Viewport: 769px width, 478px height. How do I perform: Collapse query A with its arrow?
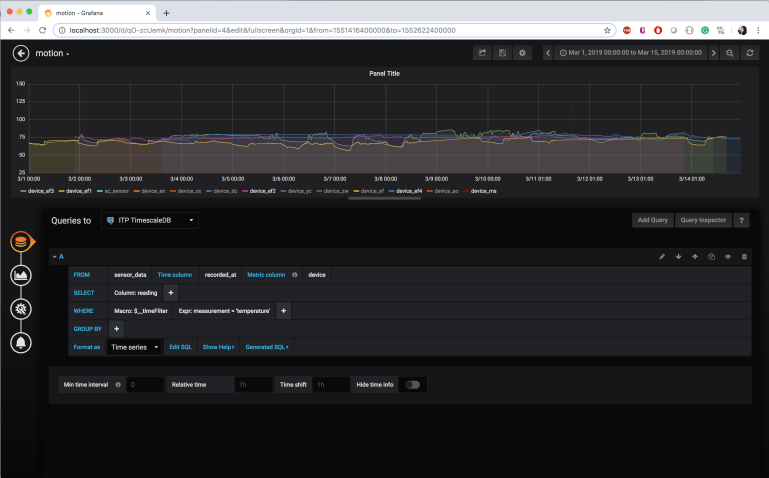tap(54, 257)
